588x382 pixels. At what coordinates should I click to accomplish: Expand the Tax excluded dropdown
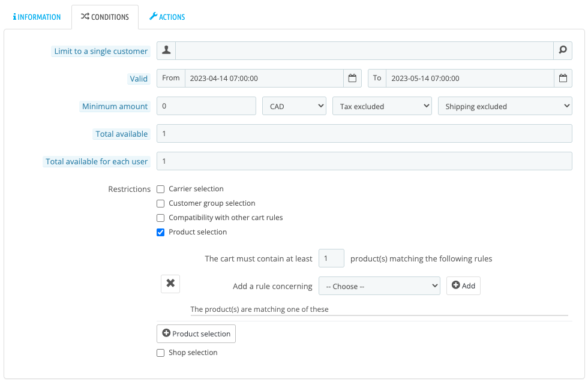coord(382,106)
